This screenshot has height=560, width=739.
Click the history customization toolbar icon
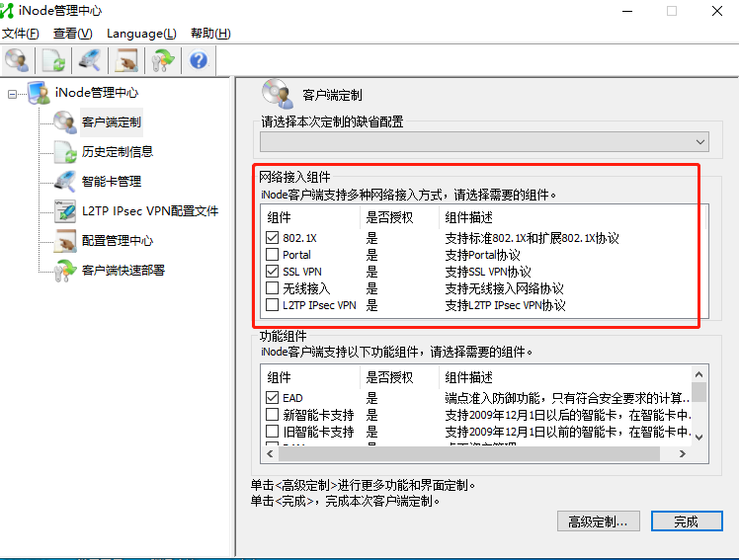click(x=53, y=60)
